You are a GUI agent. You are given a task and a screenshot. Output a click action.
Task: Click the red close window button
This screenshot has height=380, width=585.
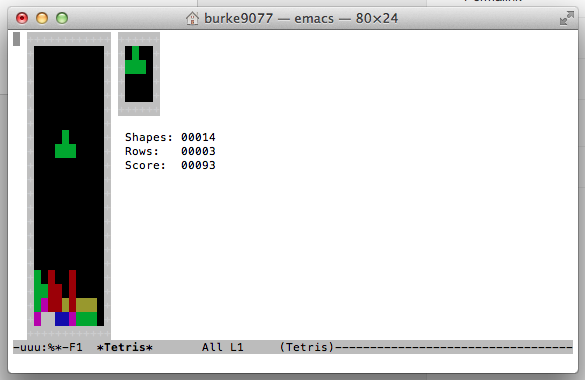pos(22,18)
